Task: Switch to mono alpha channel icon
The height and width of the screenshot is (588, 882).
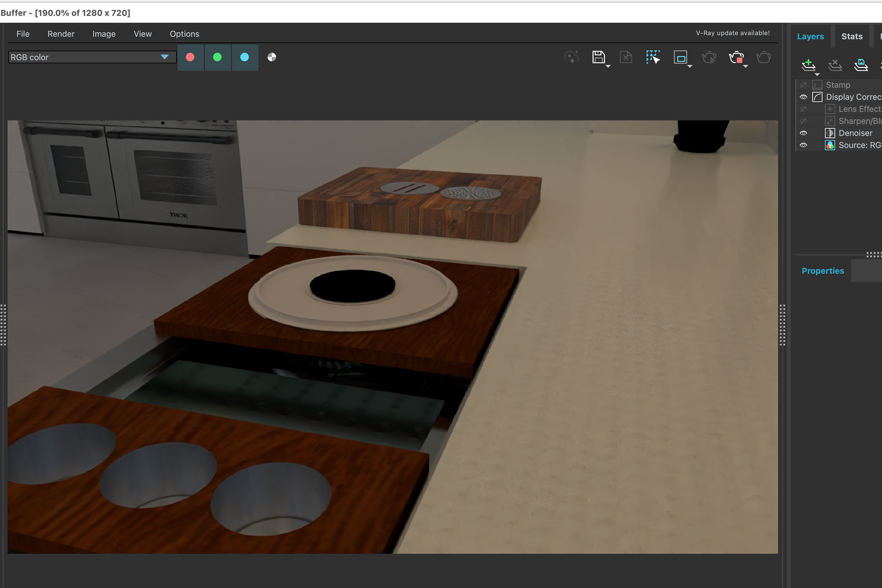Action: coord(272,57)
